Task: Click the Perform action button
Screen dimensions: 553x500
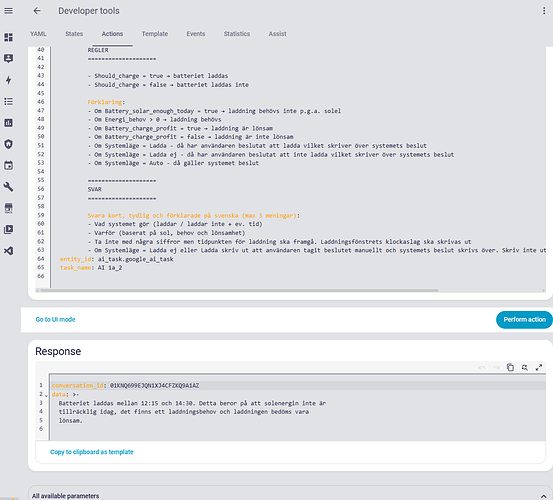Action: coord(524,319)
